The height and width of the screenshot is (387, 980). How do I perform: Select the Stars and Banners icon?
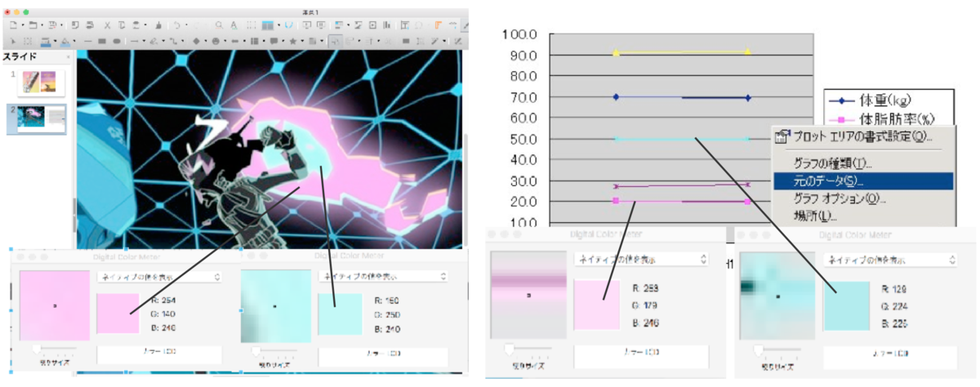[x=293, y=41]
